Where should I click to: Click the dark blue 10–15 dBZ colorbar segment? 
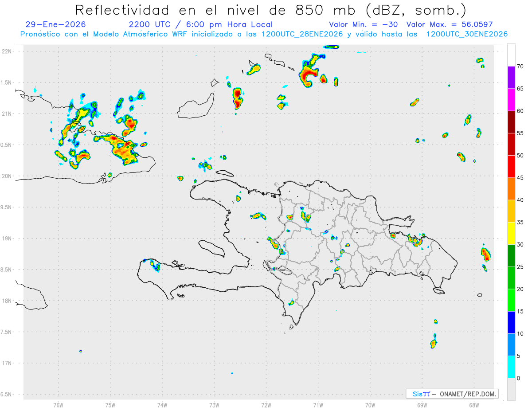(x=511, y=323)
